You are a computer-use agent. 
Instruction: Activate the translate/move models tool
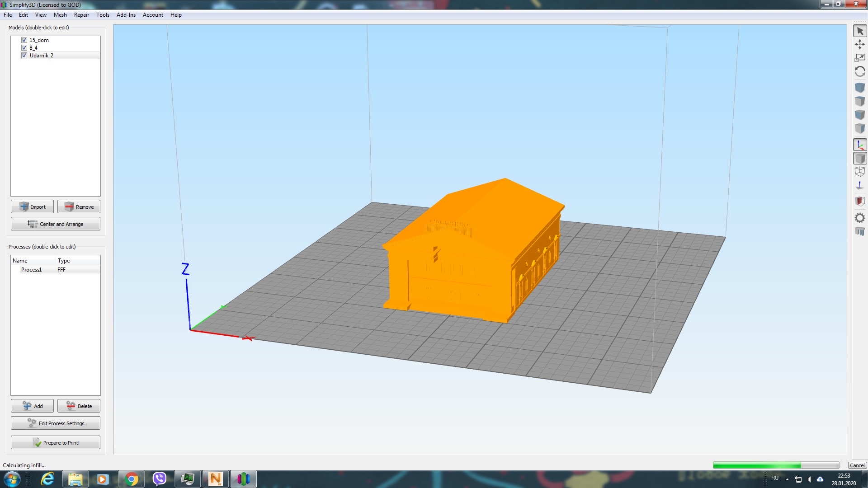[x=860, y=44]
